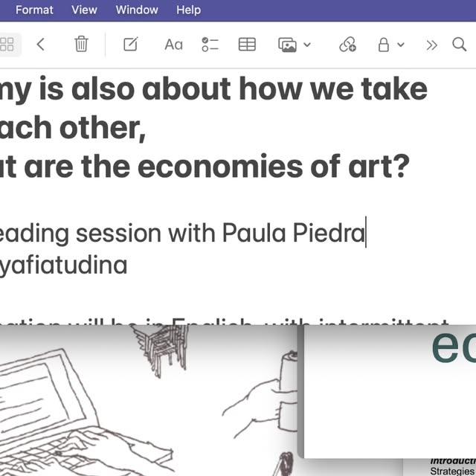Search notes with the magnifying glass

[x=460, y=45]
